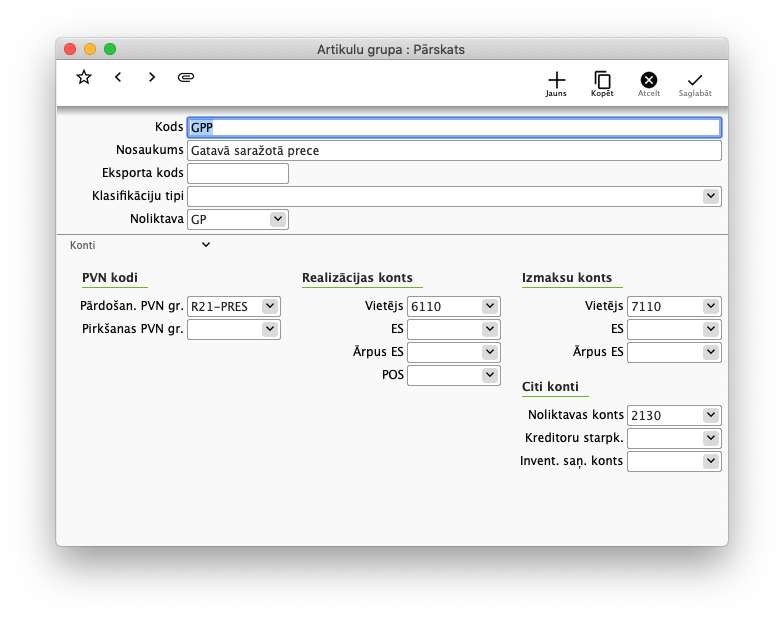Go to previous record arrow
Image resolution: width=784 pixels, height=620 pixels.
(118, 77)
